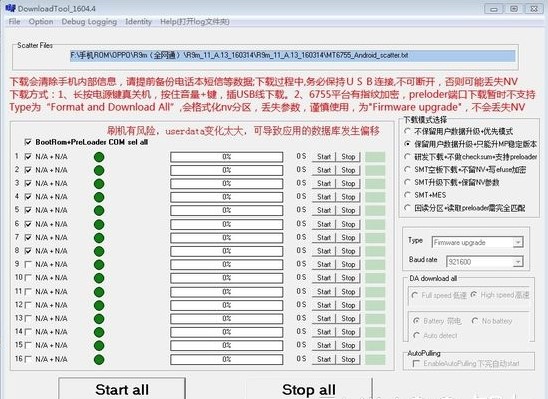The image size is (548, 399).
Task: Enable port 16 checkbox
Action: [x=28, y=359]
